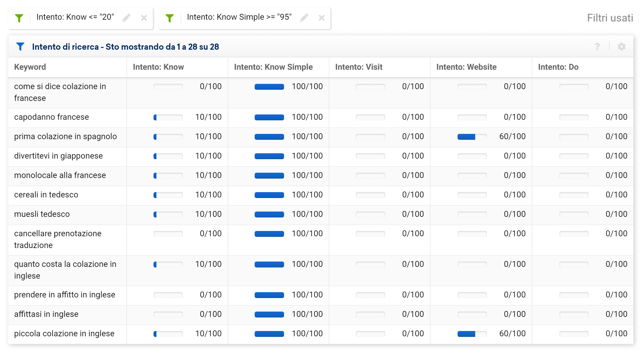Click green funnel icon of Know filter
The width and height of the screenshot is (644, 356).
coord(19,18)
